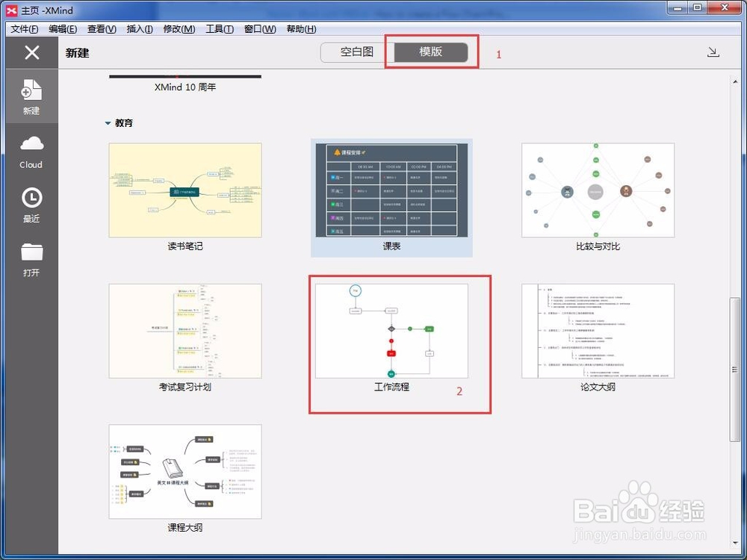Close the new-file panel with the X icon
The height and width of the screenshot is (560, 747).
32,52
